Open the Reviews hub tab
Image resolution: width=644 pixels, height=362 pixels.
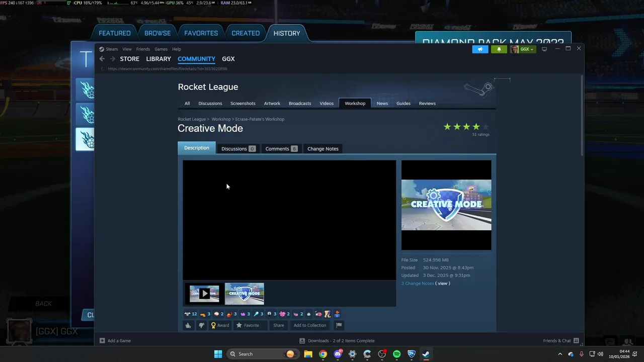(427, 104)
